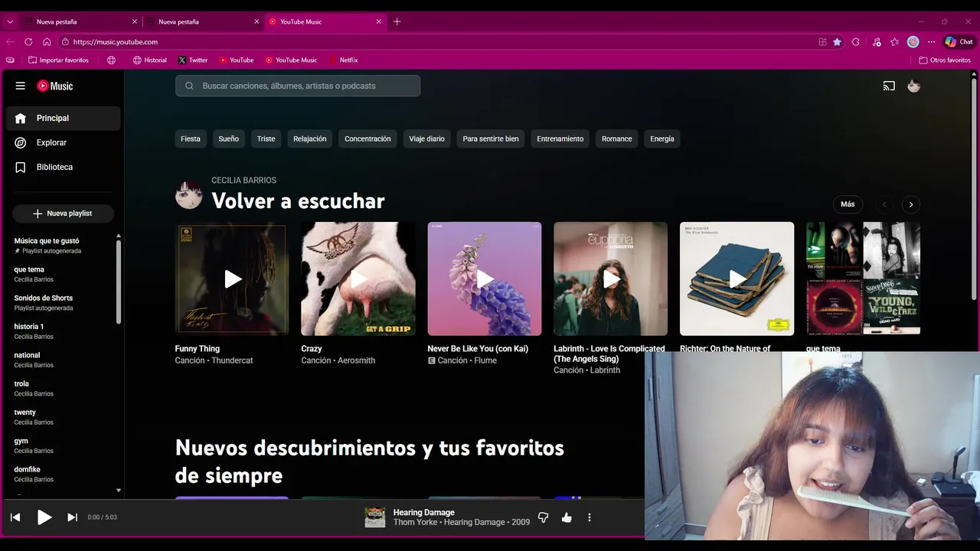Viewport: 980px width, 551px height.
Task: Select the Sueño mood chip
Action: pos(228,139)
